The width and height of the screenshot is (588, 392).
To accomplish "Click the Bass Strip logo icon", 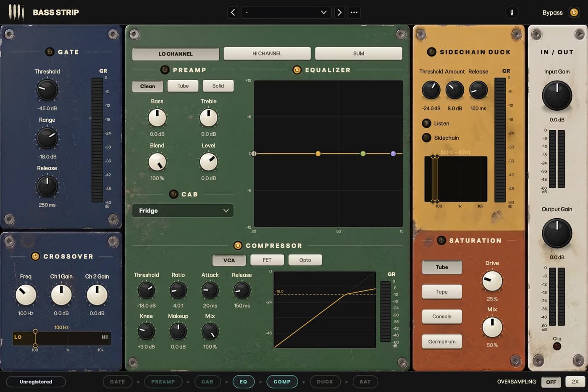I will point(16,12).
